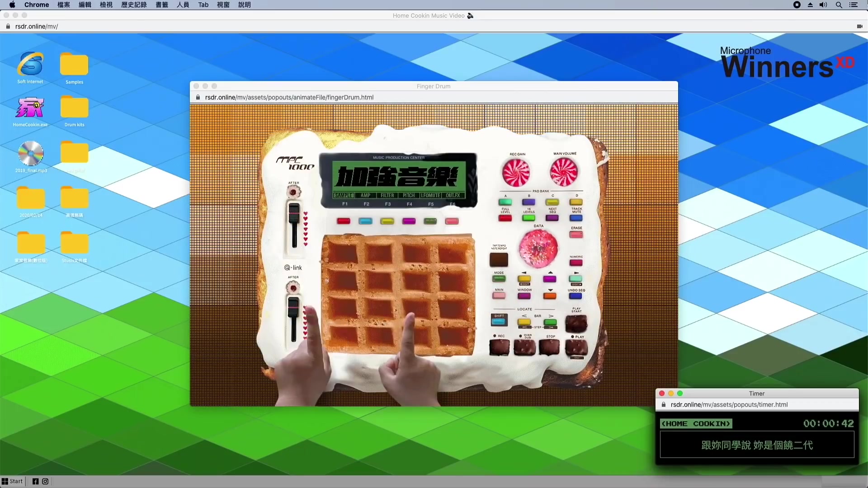The width and height of the screenshot is (868, 488).
Task: Select Pad Bank D button
Action: [576, 202]
